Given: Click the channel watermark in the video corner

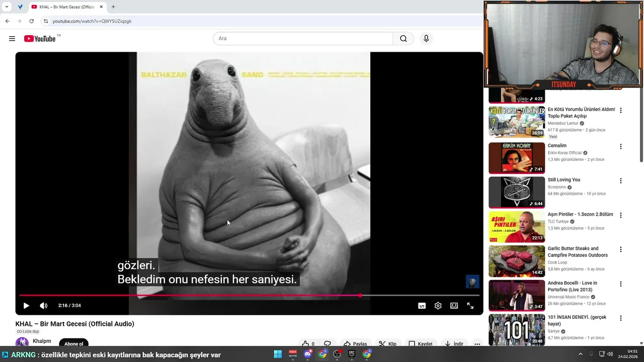Looking at the screenshot, I should (472, 282).
